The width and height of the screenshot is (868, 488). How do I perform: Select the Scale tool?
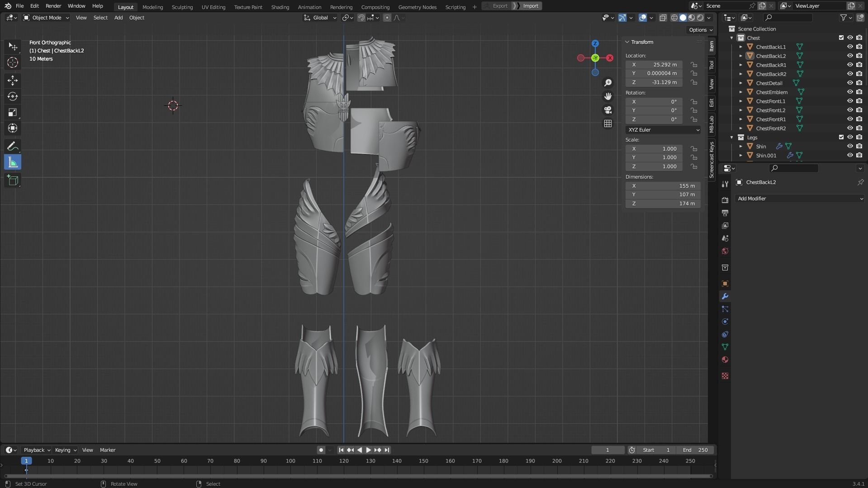(13, 112)
